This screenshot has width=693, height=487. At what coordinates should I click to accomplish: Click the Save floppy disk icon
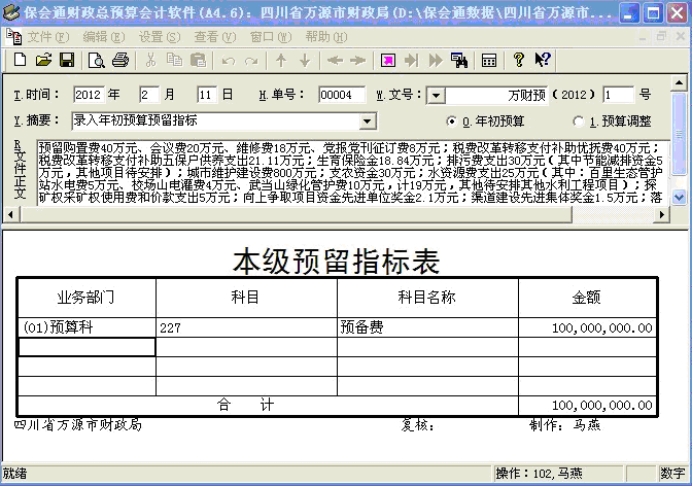(x=66, y=60)
